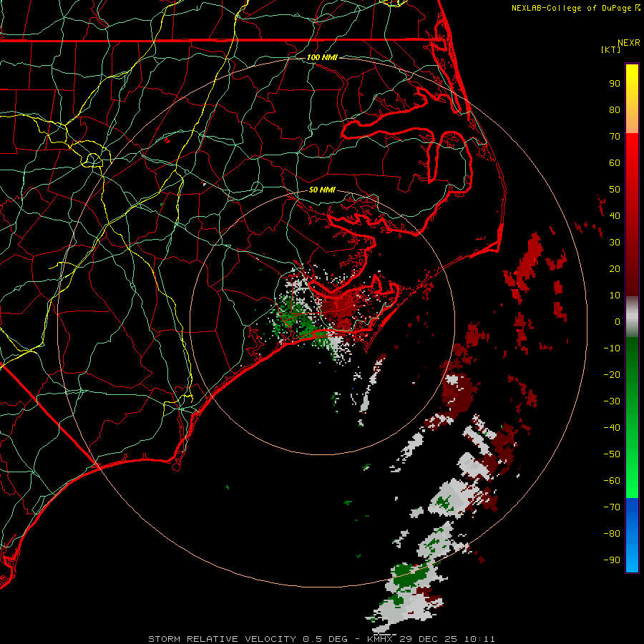The image size is (644, 644).
Task: Click the 80 value on the velocity scale
Action: (x=615, y=110)
